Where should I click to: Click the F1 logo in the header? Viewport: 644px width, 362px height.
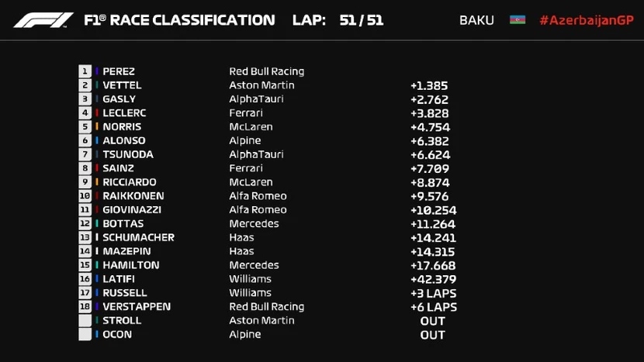pyautogui.click(x=43, y=20)
